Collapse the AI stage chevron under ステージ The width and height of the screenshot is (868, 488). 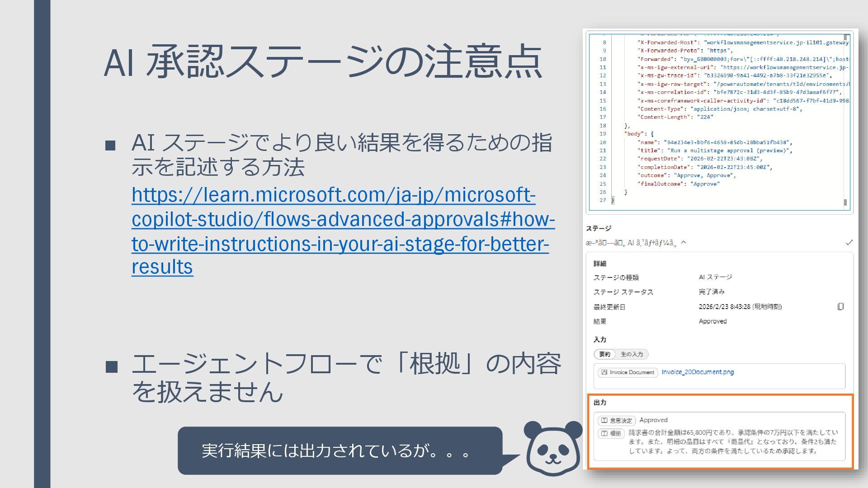684,243
